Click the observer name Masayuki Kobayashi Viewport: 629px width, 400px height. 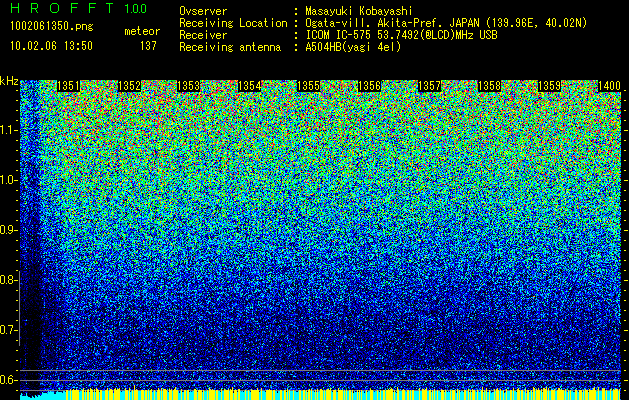359,11
